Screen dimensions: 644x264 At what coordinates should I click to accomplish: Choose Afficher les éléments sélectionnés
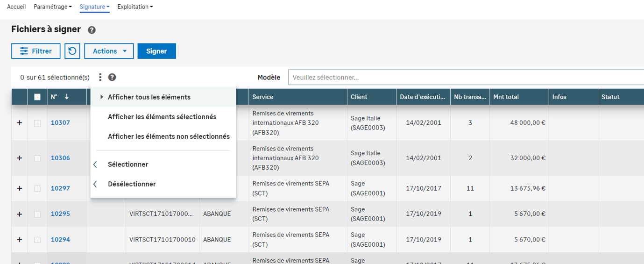[x=162, y=117]
